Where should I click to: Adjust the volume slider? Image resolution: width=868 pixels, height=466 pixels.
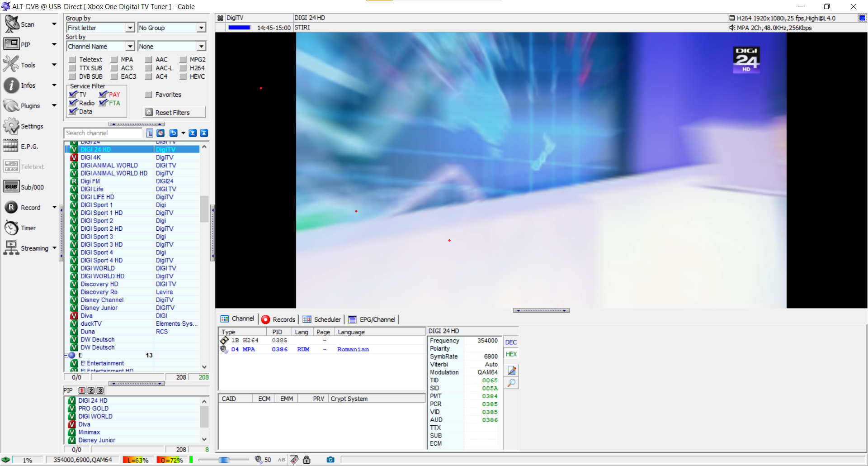click(223, 460)
